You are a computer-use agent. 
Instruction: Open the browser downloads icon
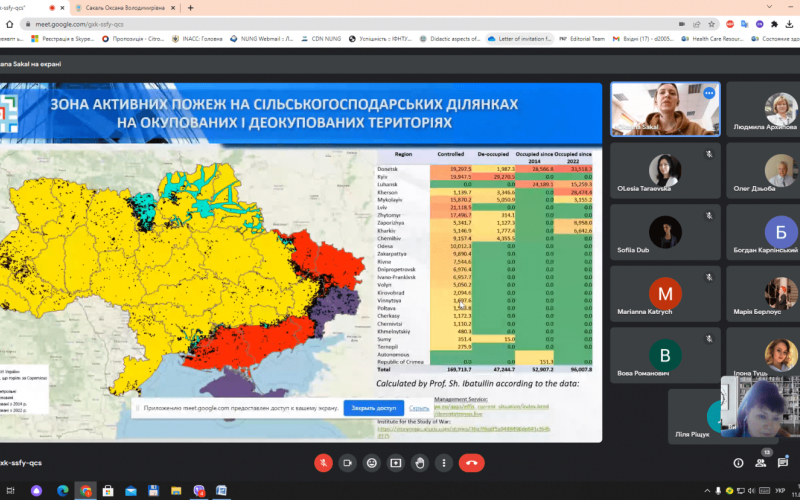pos(789,24)
